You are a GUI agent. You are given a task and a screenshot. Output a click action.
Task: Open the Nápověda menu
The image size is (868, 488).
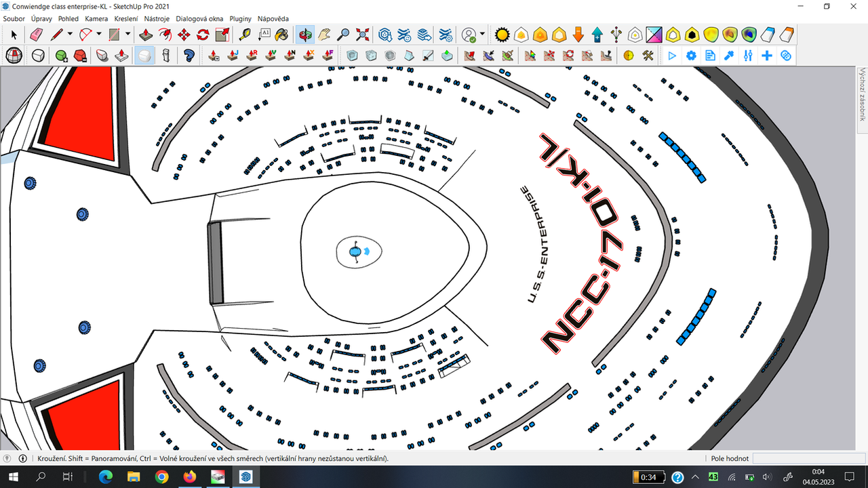tap(273, 19)
